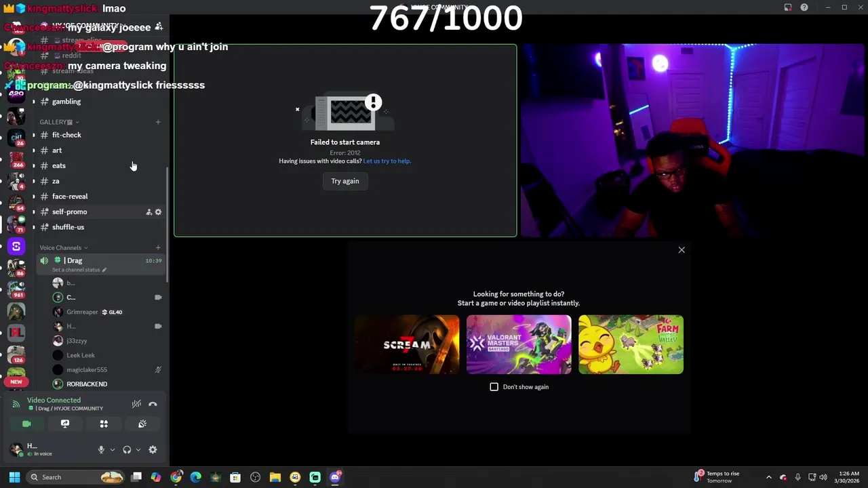The height and width of the screenshot is (488, 868).
Task: Follow the Let us try to help link
Action: click(x=387, y=161)
